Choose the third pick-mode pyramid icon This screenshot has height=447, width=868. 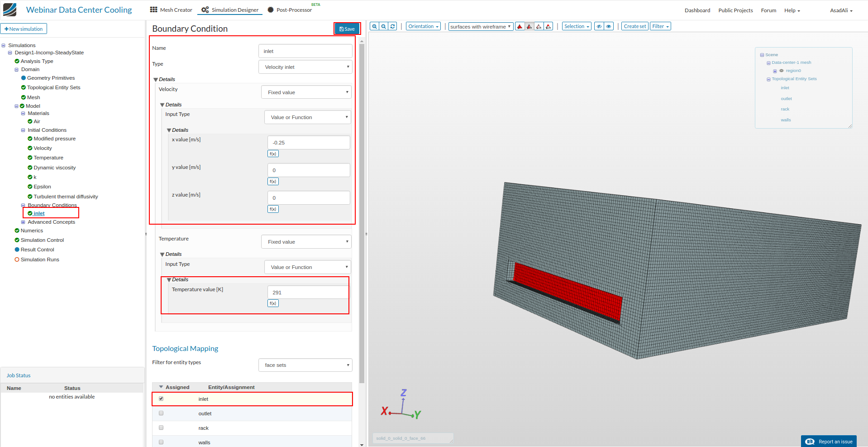pos(539,26)
